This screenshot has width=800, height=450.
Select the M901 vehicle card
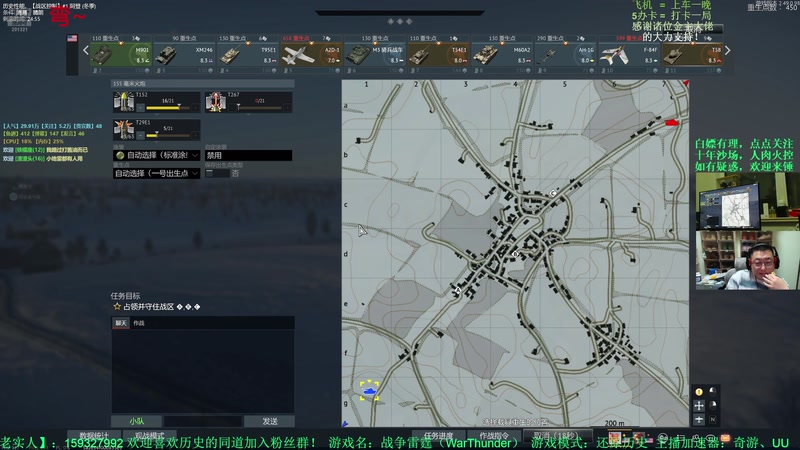point(120,55)
